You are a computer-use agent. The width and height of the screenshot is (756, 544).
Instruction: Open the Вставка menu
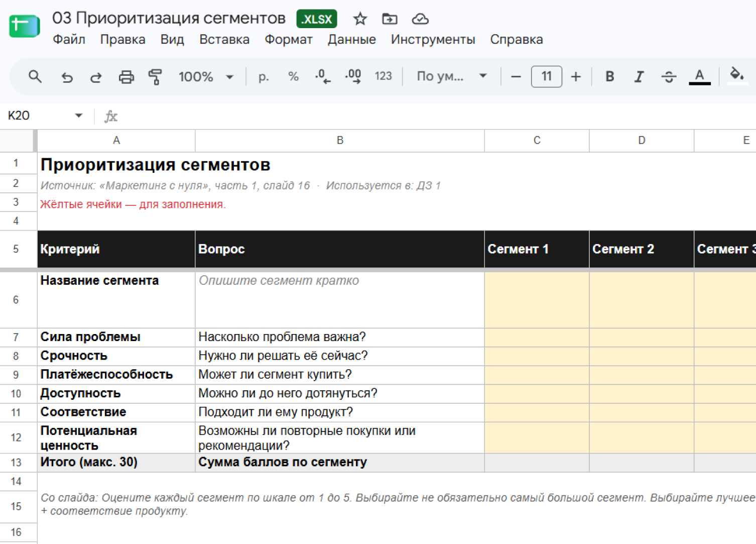tap(224, 40)
